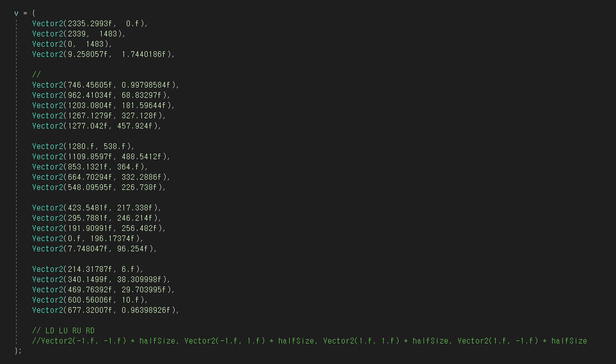Click the "// LD LU RU RD" comment
The image size is (616, 364).
click(63, 331)
